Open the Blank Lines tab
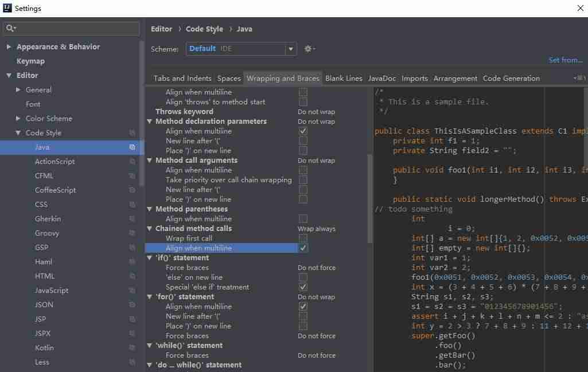The height and width of the screenshot is (372, 588). point(344,79)
